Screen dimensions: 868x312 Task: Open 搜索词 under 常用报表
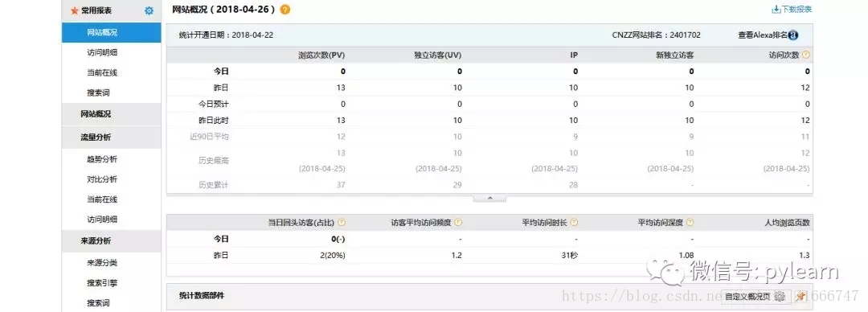[x=98, y=92]
